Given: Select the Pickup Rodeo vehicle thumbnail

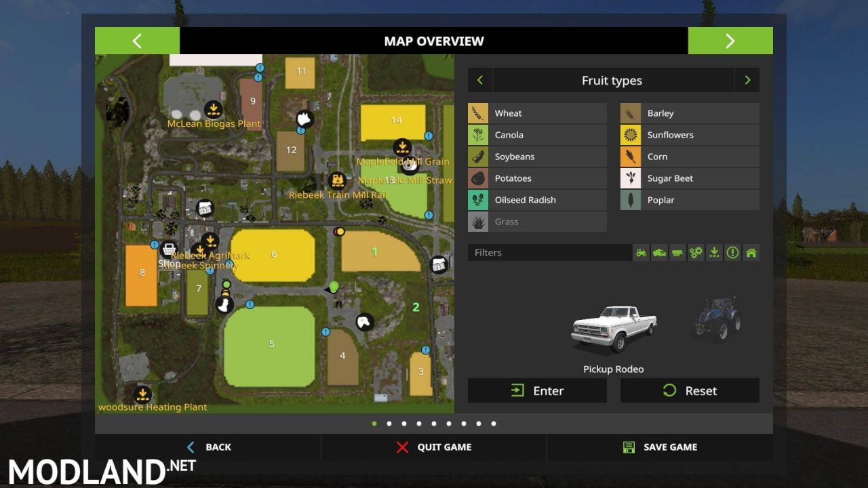Looking at the screenshot, I should (x=614, y=330).
